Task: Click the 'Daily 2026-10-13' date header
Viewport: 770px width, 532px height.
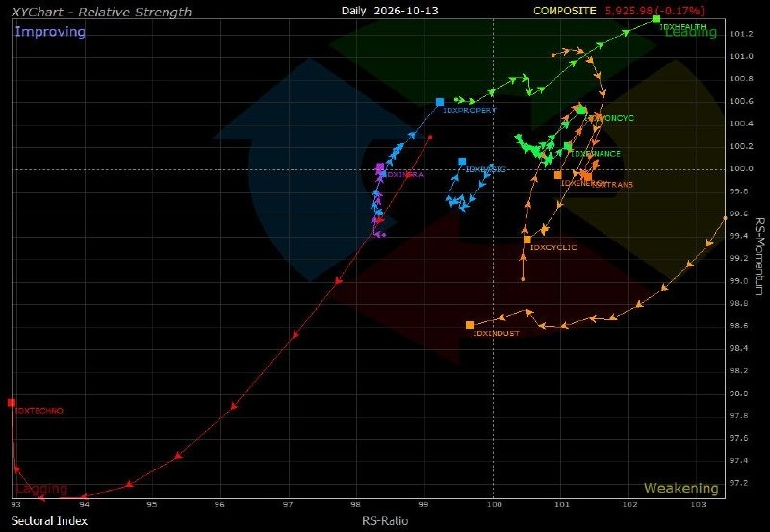Action: [390, 11]
